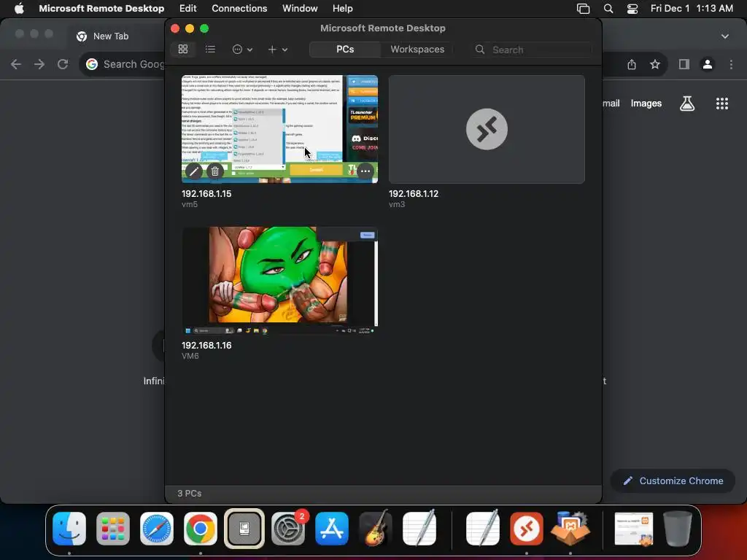Open the ellipsis settings dropdown in toolbar
Image resolution: width=747 pixels, height=560 pixels.
242,49
